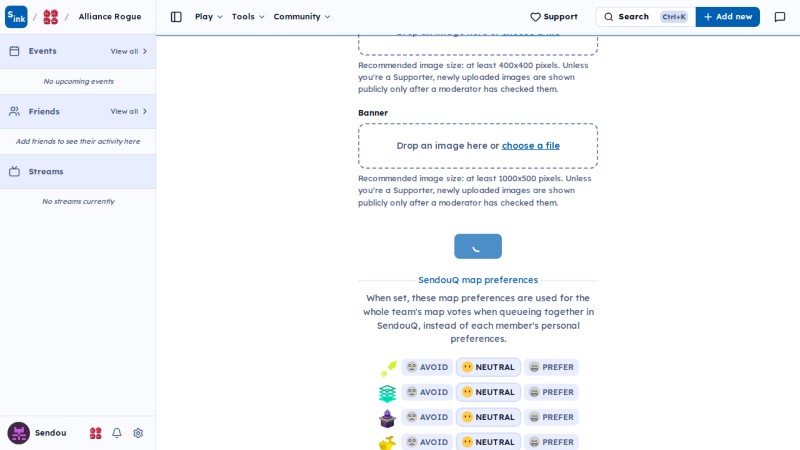
Task: Select Prefer for Turf War
Action: 551,367
